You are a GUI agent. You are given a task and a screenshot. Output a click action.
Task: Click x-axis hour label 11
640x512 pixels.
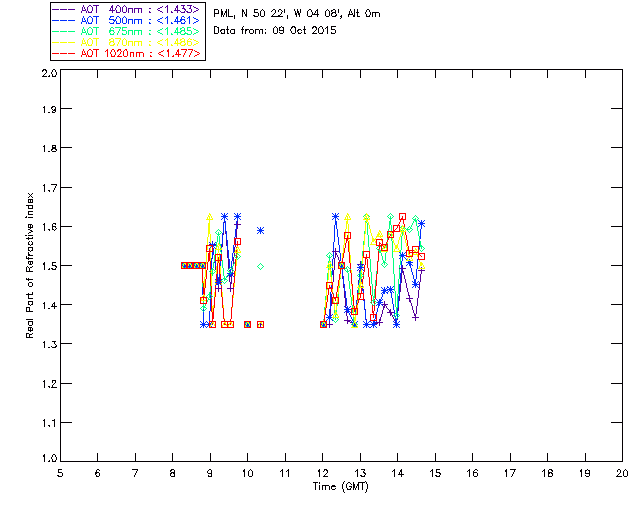point(285,473)
